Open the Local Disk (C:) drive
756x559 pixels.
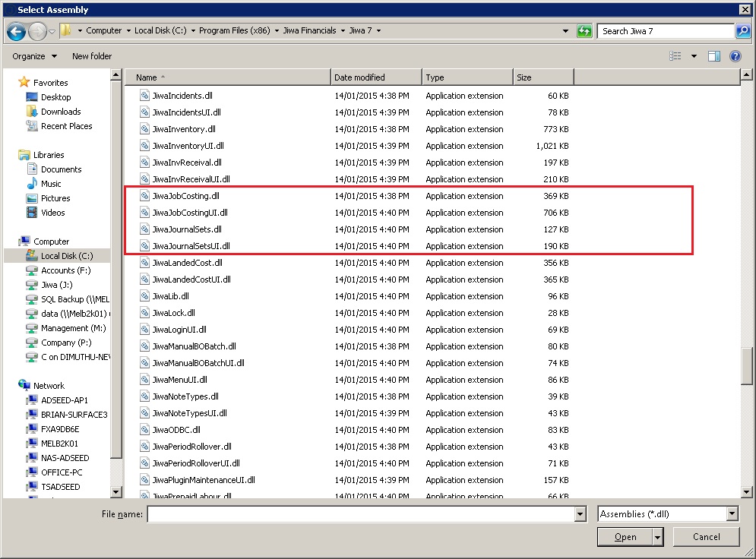pos(67,256)
